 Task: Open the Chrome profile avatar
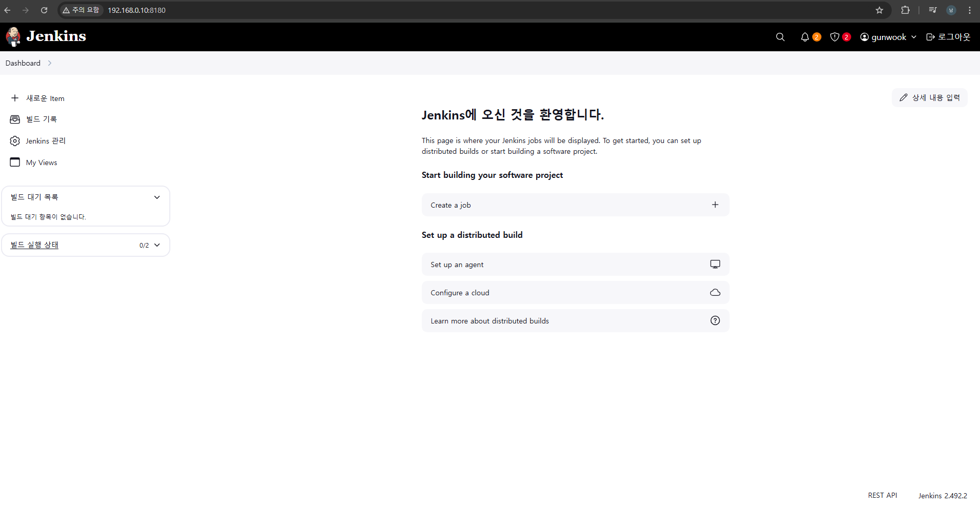pyautogui.click(x=951, y=10)
